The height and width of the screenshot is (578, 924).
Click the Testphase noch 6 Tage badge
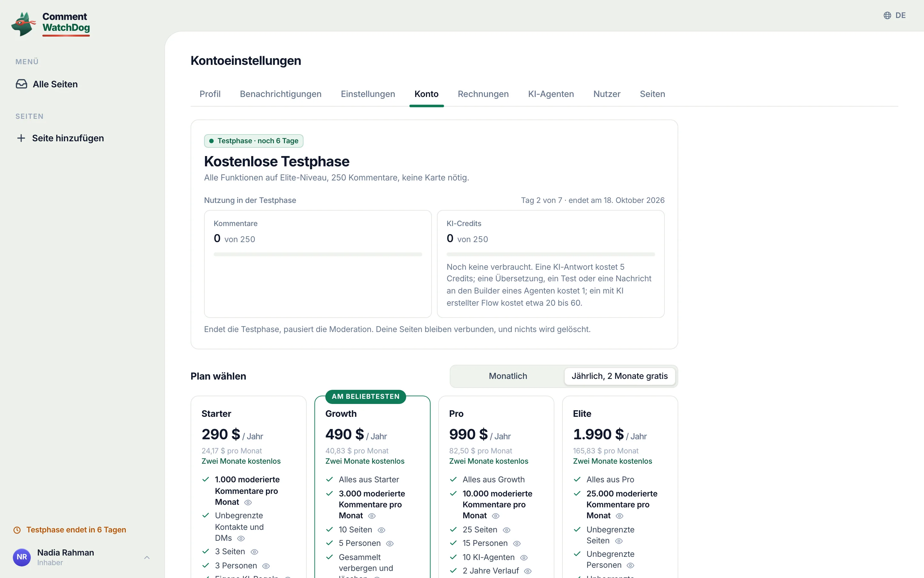[x=253, y=141]
